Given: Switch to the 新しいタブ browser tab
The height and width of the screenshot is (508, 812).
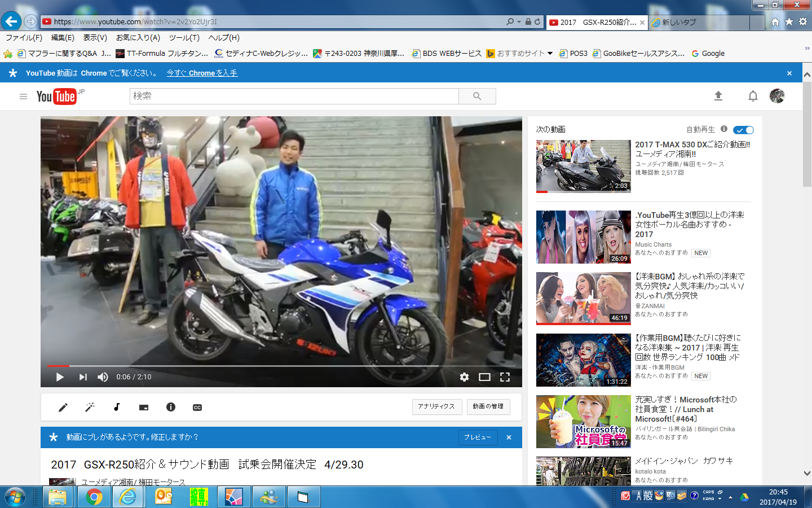Looking at the screenshot, I should click(x=699, y=22).
